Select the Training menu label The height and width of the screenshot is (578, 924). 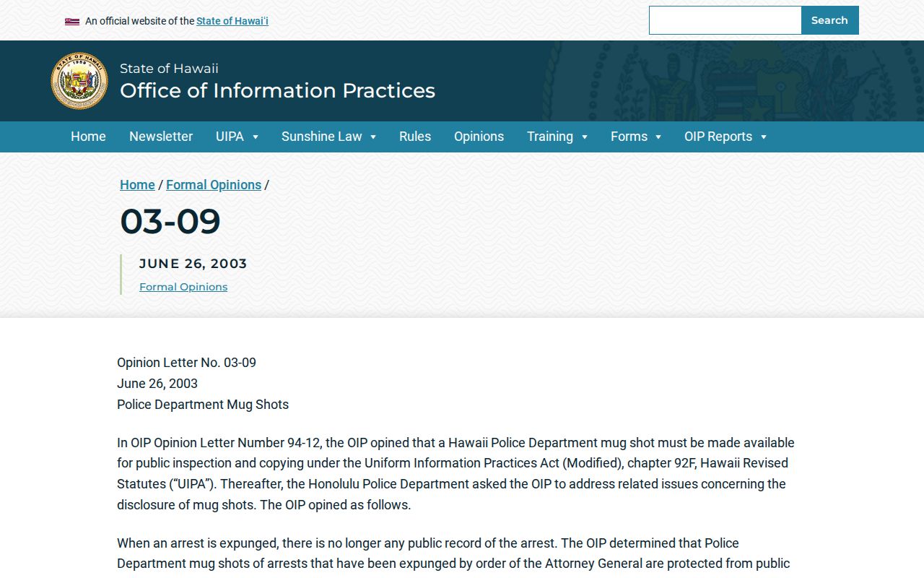(x=550, y=137)
